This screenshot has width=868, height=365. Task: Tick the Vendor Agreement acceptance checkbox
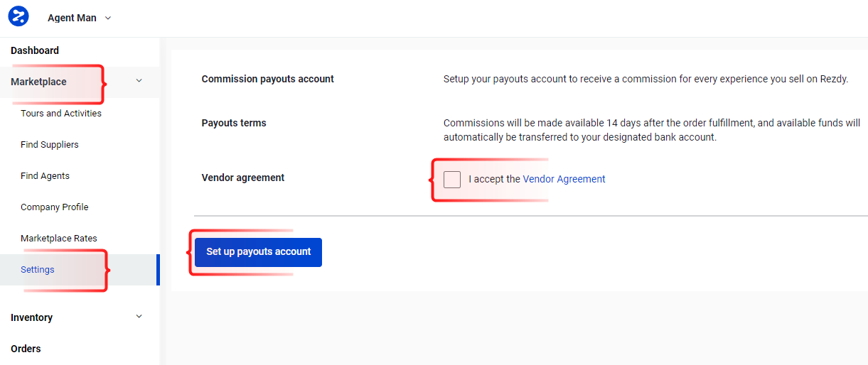click(452, 180)
